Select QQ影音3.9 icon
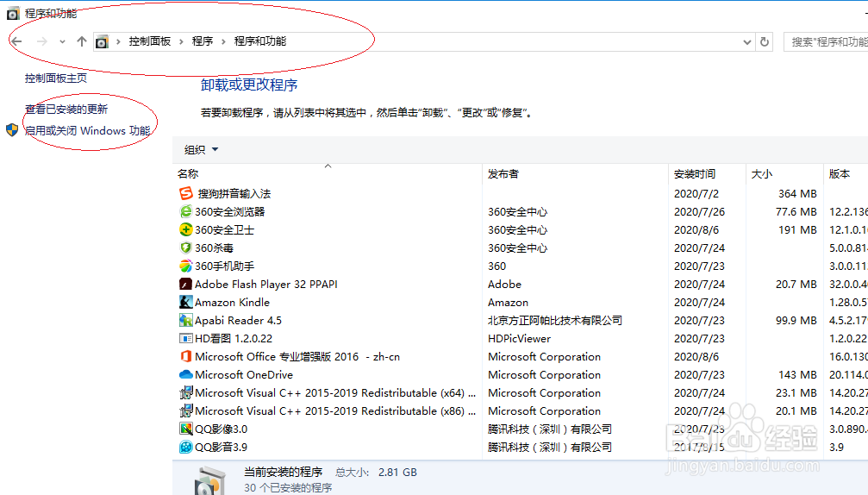 [x=186, y=447]
